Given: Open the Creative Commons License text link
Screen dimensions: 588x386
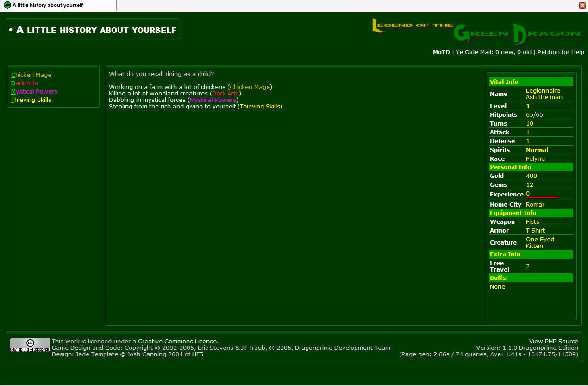Looking at the screenshot, I should [x=178, y=342].
